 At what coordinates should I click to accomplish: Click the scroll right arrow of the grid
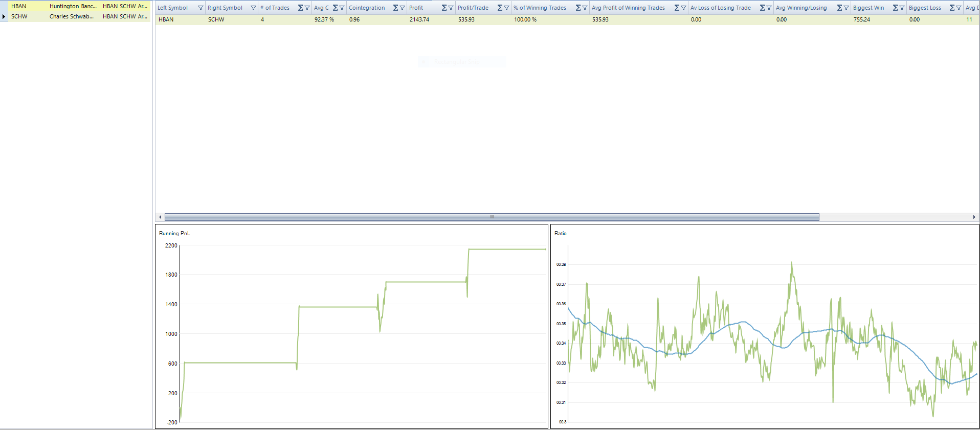[x=974, y=217]
